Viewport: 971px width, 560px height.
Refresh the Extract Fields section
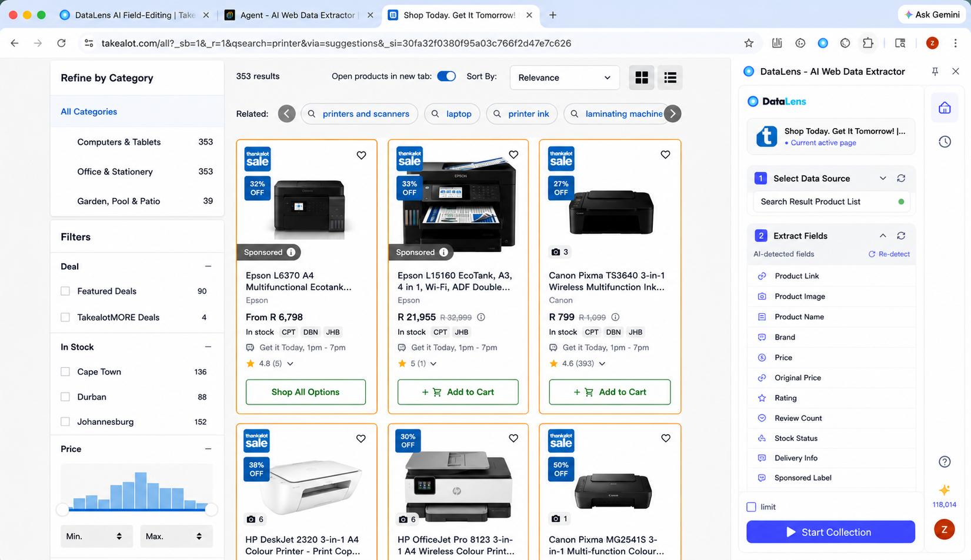901,236
